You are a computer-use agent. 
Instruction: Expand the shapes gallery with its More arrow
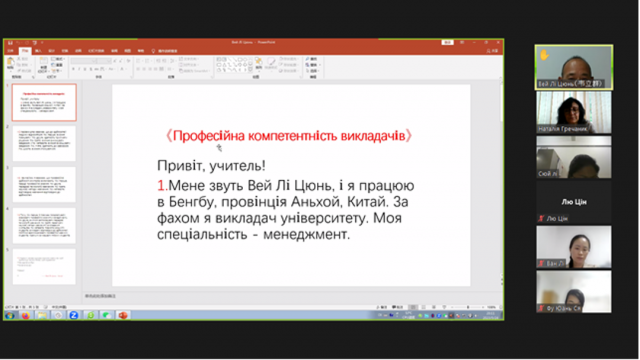pos(251,70)
